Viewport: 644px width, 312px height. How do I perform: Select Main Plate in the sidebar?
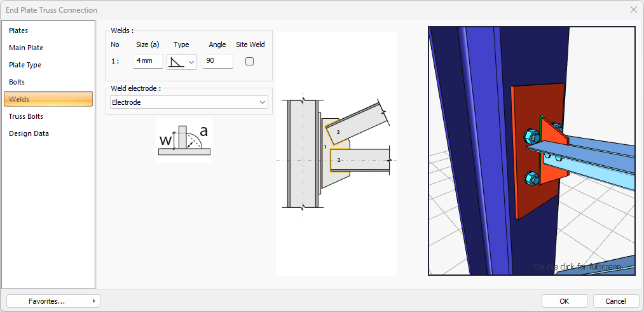click(x=48, y=48)
